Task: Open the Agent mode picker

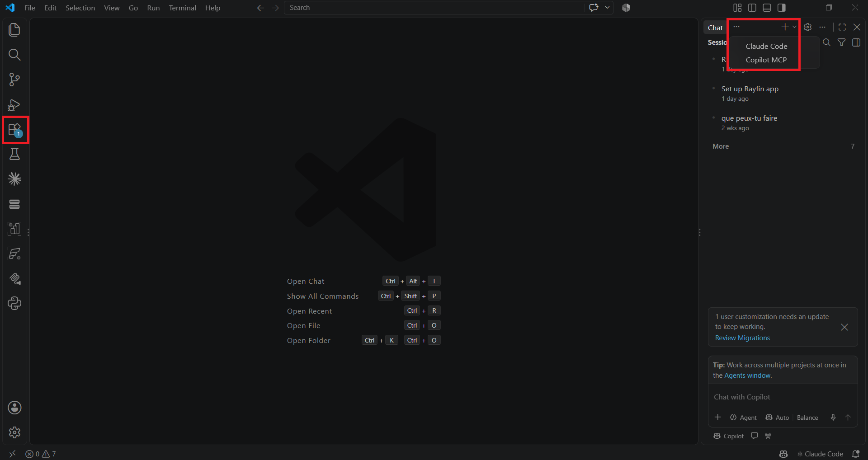Action: 743,418
